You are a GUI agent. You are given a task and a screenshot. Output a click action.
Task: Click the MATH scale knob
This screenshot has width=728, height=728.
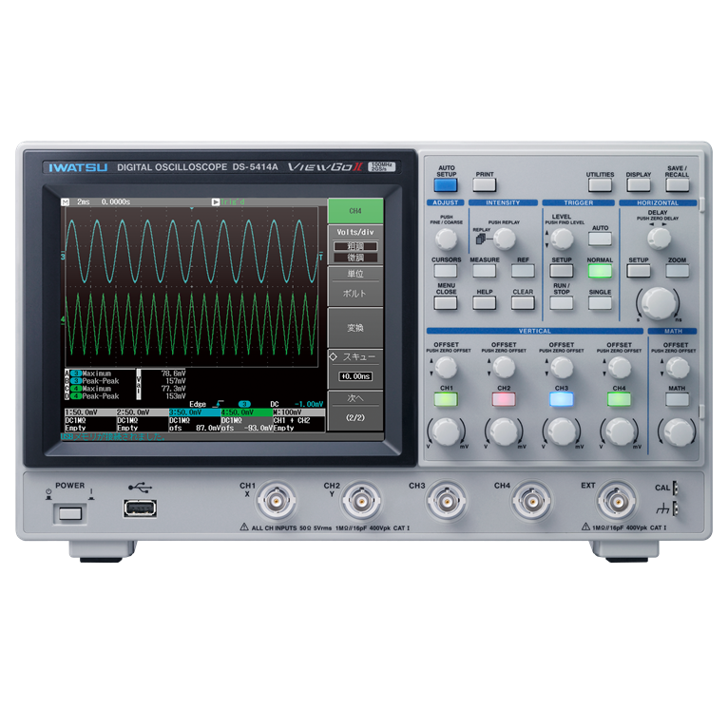click(x=678, y=431)
